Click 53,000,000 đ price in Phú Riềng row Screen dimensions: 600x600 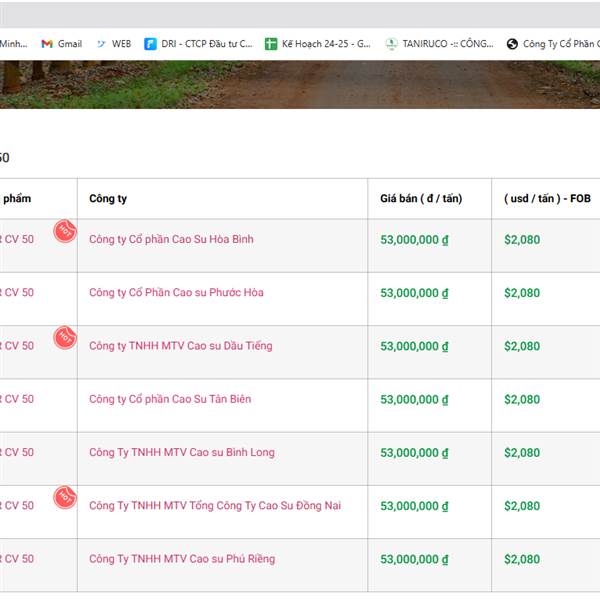coord(414,559)
